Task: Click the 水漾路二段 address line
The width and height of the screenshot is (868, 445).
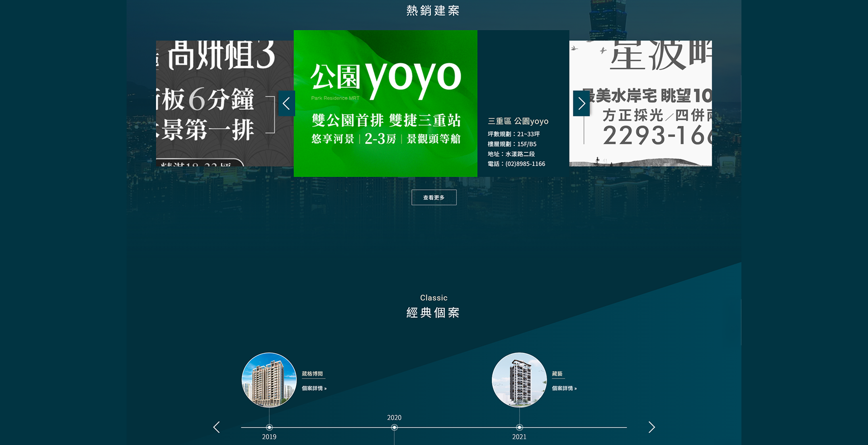Action: pos(520,154)
